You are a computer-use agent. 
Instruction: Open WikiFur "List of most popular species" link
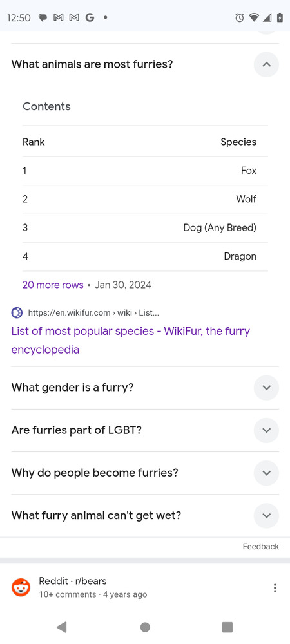point(131,341)
